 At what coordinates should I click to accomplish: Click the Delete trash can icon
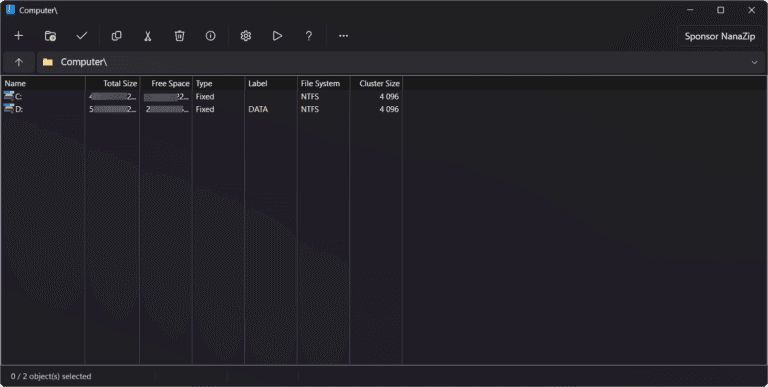pos(180,36)
